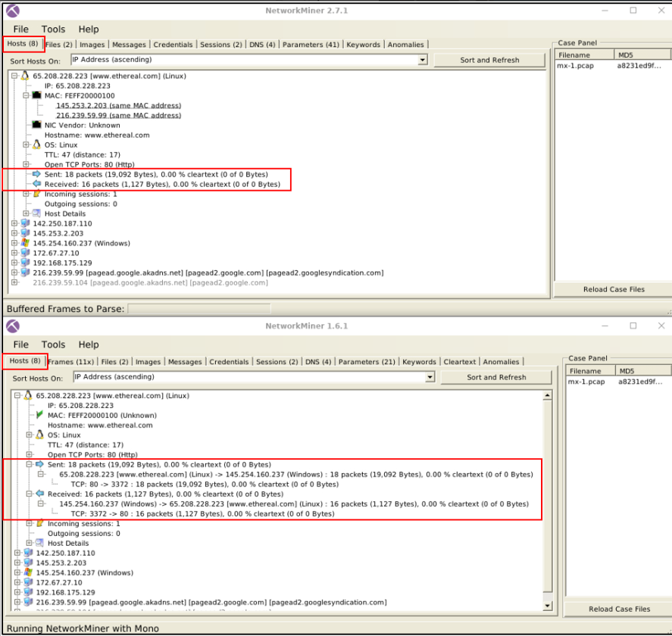
Task: Expand the Open TCP Ports node in 2.7.1 window
Action: click(x=26, y=164)
